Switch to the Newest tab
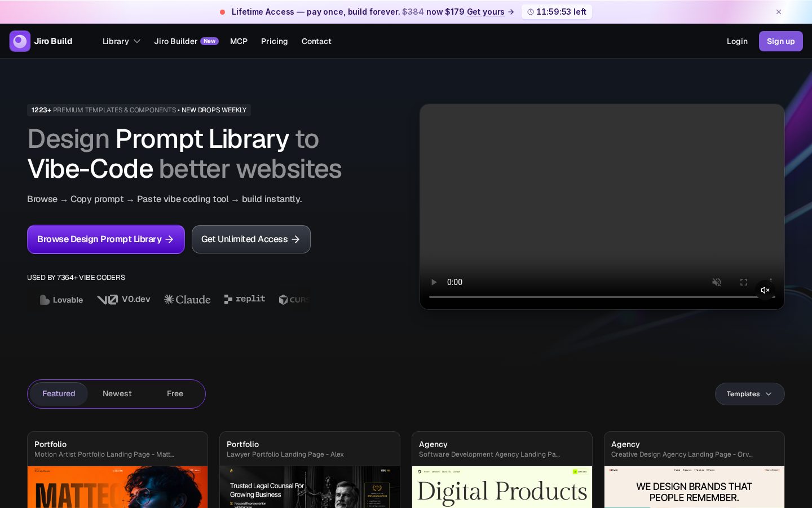Viewport: 812px width, 508px height. 117,394
